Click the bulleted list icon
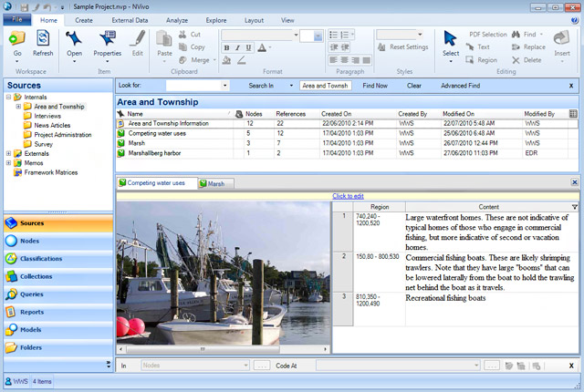Image resolution: width=584 pixels, height=392 pixels. tap(333, 35)
